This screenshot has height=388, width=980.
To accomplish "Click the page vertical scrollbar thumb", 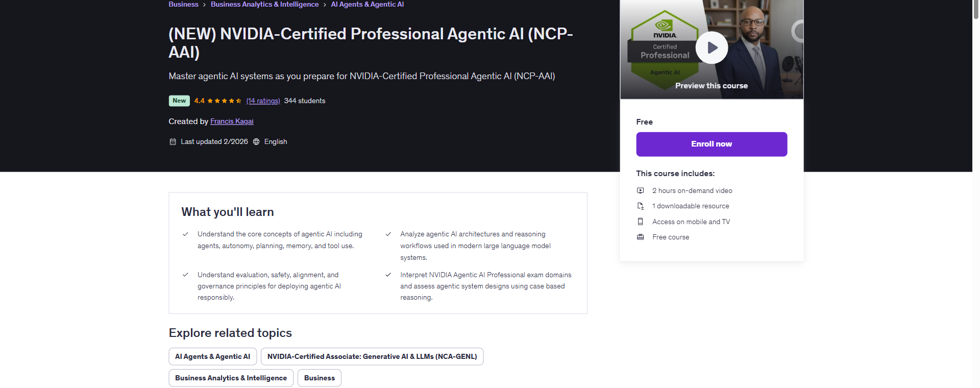I will [976, 9].
